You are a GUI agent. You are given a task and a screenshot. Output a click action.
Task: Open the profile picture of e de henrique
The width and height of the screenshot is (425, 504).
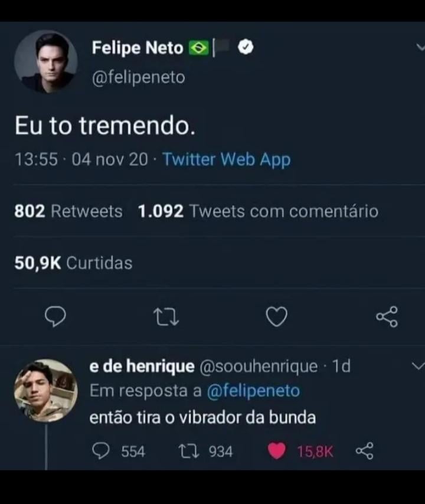pos(45,390)
